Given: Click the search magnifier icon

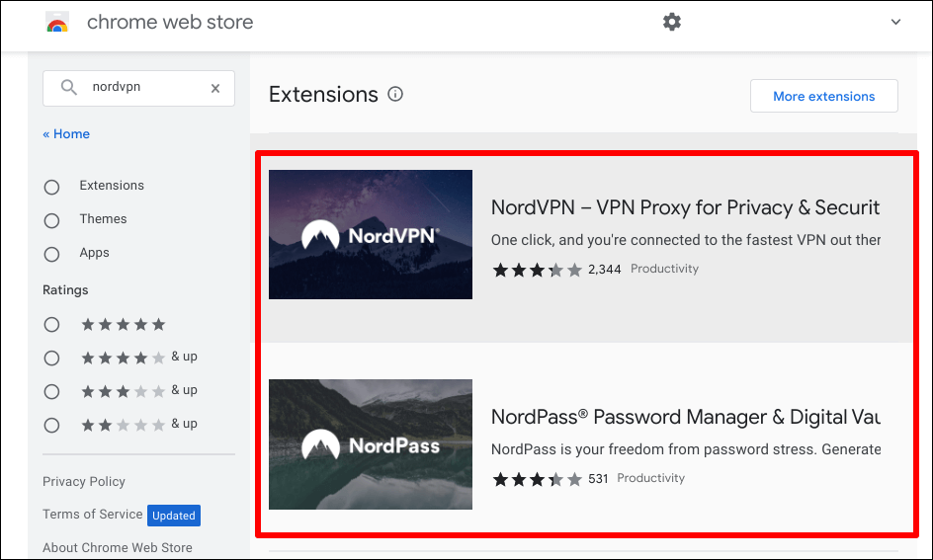Looking at the screenshot, I should (69, 87).
